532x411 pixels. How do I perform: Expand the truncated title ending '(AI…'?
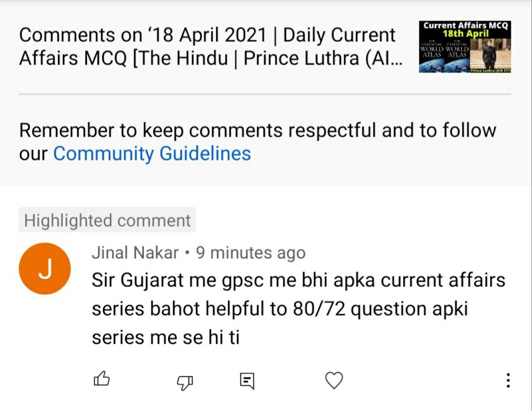pyautogui.click(x=390, y=58)
